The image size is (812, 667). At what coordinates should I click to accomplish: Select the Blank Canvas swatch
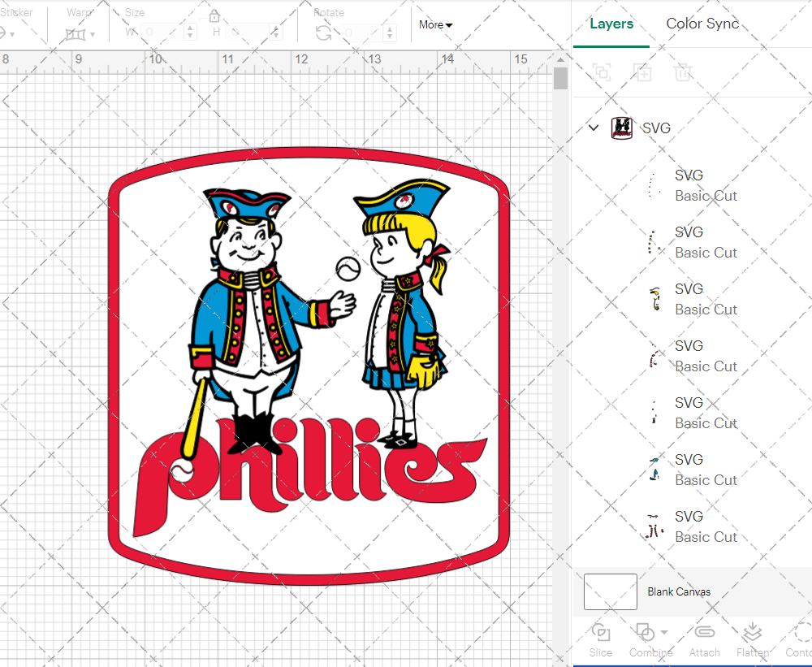tap(610, 591)
